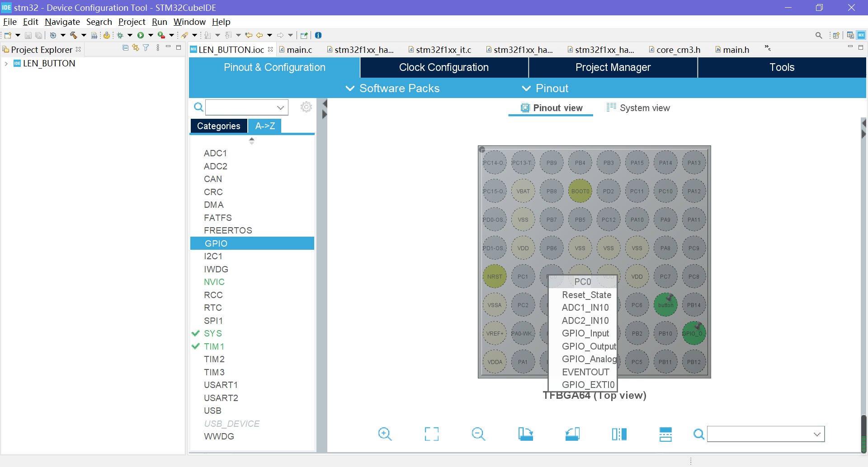Click the New file toolbar icon
Viewport: 868px width, 467px height.
point(8,35)
